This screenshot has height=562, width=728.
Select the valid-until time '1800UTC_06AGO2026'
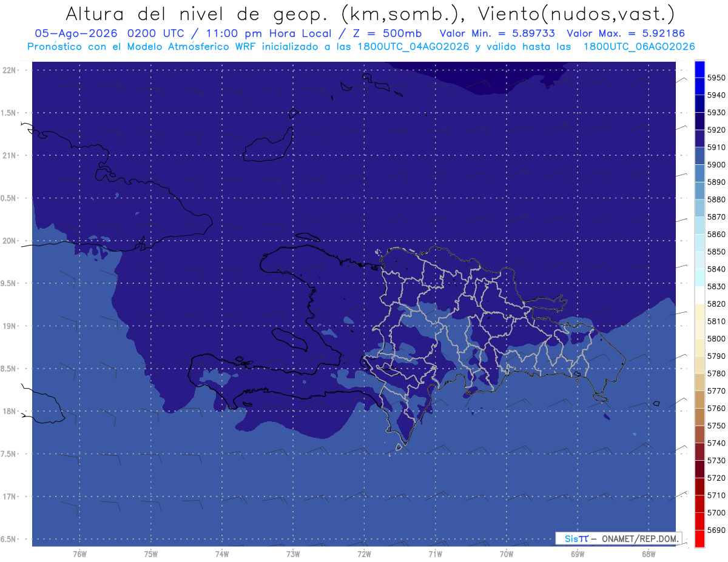(x=639, y=47)
